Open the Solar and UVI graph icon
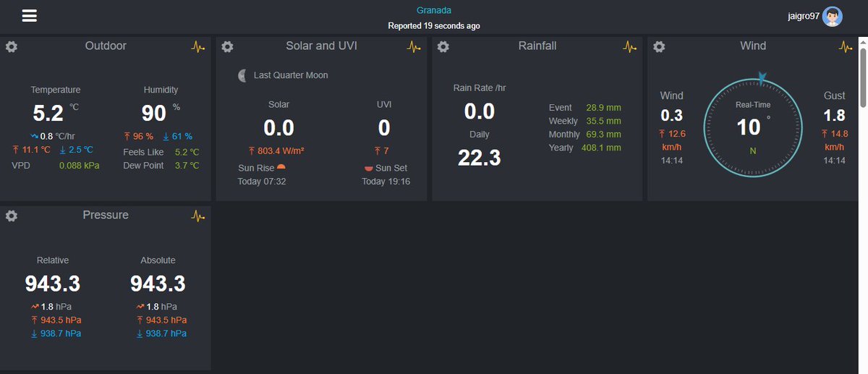Viewport: 868px width, 374px height. pyautogui.click(x=414, y=46)
